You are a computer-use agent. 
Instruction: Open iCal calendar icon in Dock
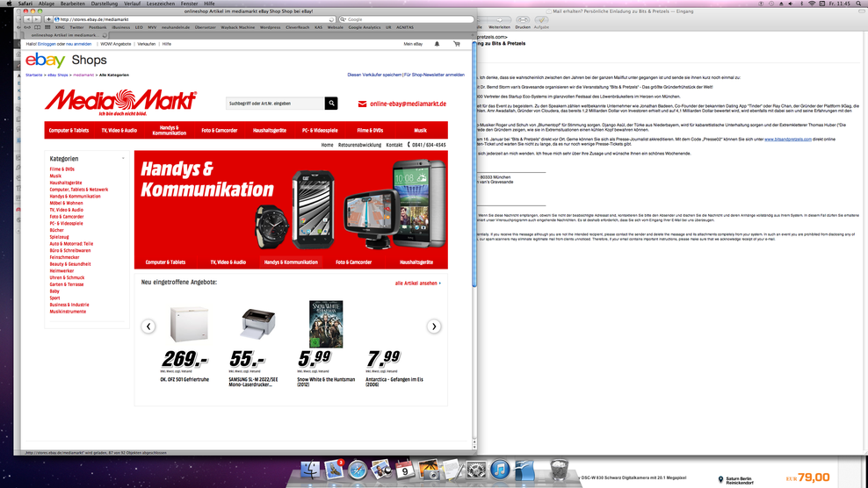(405, 470)
